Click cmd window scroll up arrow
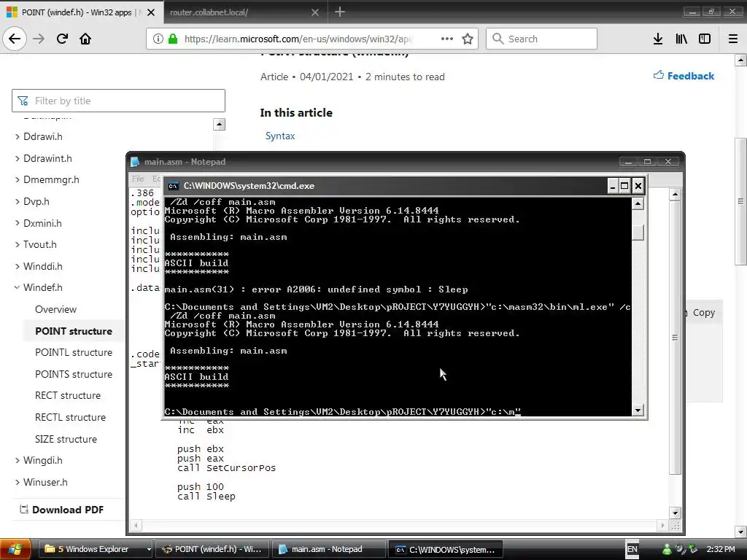 tap(638, 203)
